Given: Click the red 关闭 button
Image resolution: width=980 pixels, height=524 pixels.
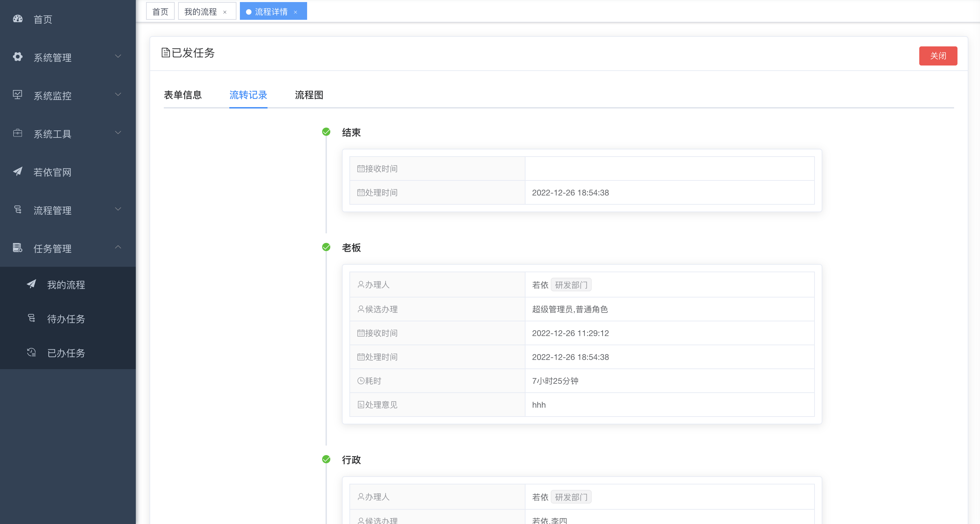Looking at the screenshot, I should click(x=938, y=56).
